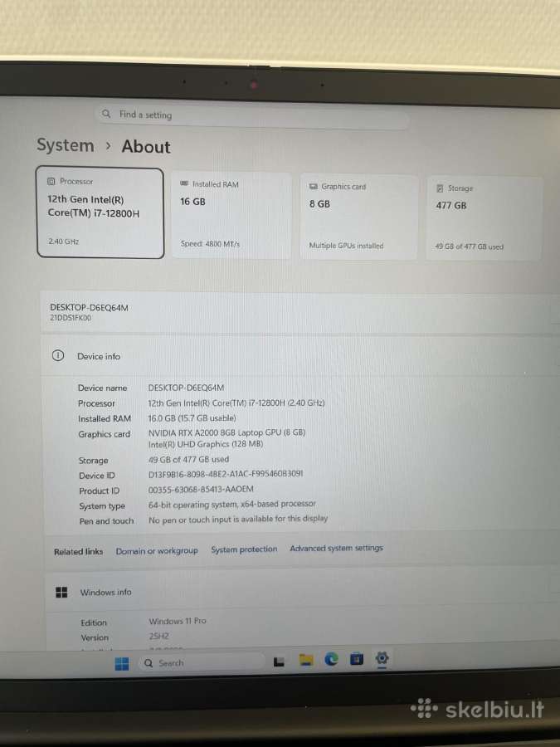Click the Device name value DESKTOP-D6EQ64M
Screen dimensions: 560x747
click(x=186, y=388)
